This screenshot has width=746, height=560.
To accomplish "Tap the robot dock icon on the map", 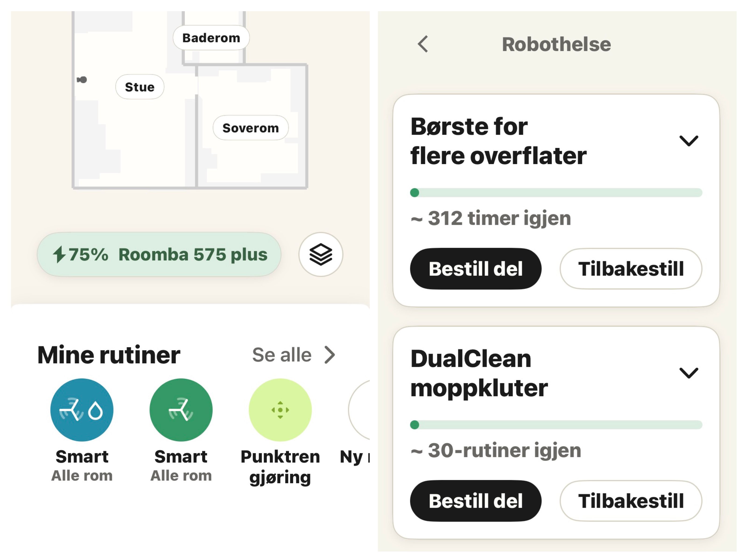I will (82, 80).
